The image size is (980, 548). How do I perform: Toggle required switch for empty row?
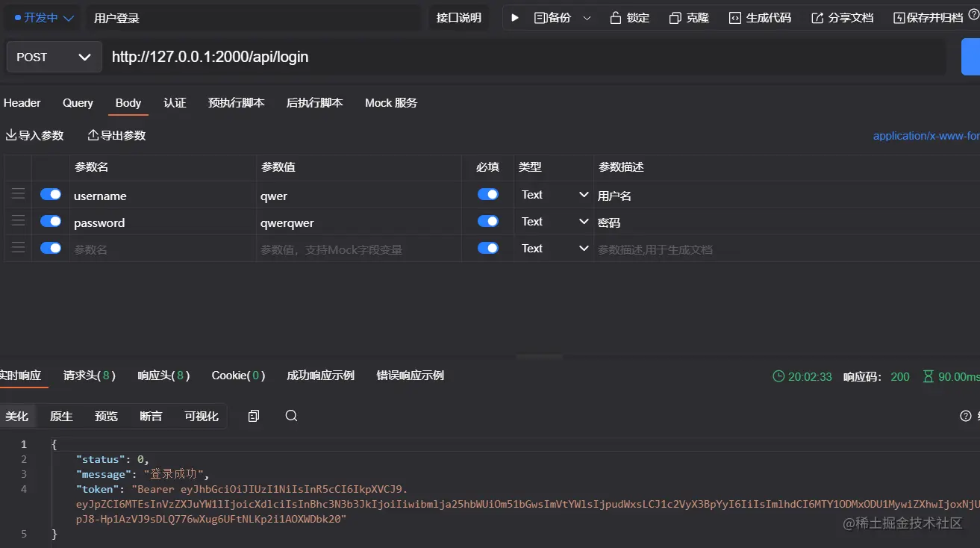pos(488,248)
